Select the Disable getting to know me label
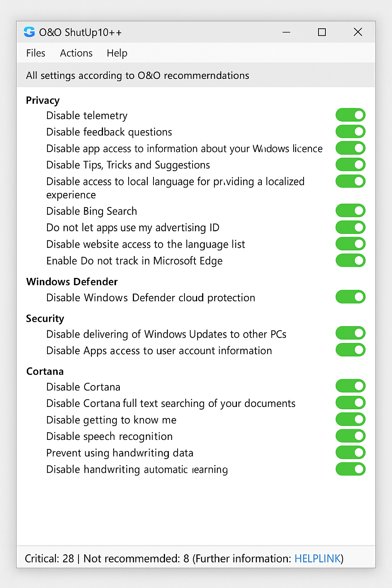Viewport: 392px width, 588px height. coord(111,420)
